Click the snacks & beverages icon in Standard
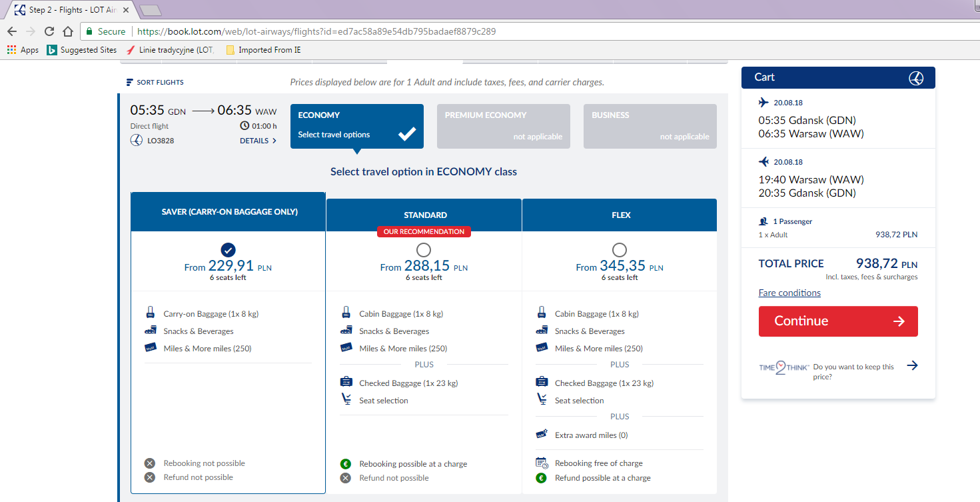The height and width of the screenshot is (502, 980). click(346, 331)
